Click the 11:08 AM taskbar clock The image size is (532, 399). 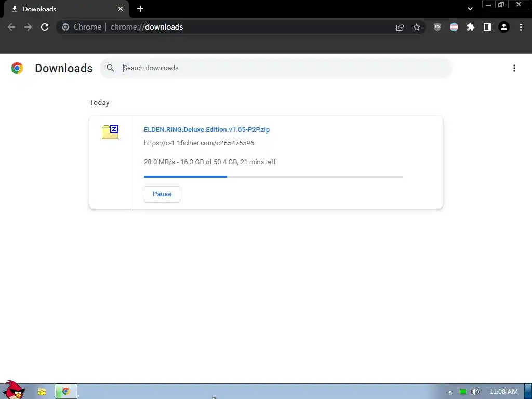point(503,392)
